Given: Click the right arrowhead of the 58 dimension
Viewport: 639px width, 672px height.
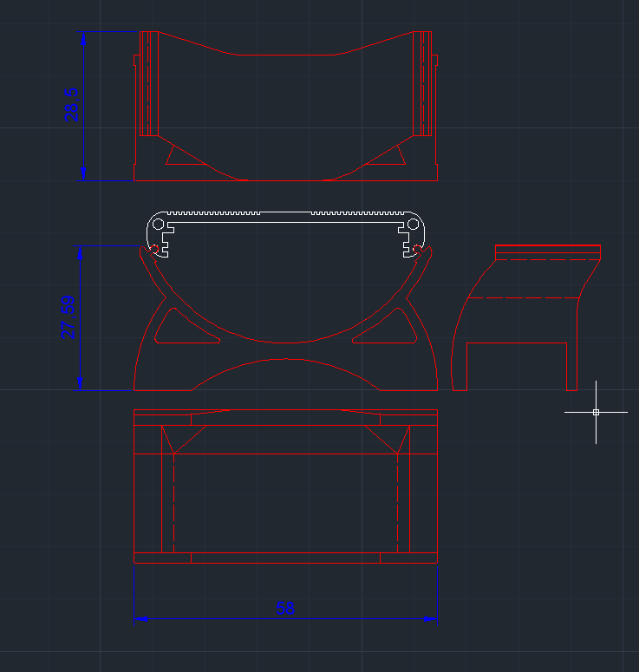Looking at the screenshot, I should click(x=431, y=618).
